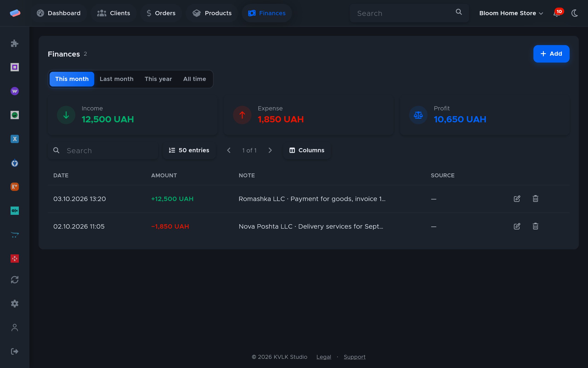Expand the Bloom Home Store dropdown
Image resolution: width=588 pixels, height=368 pixels.
click(511, 13)
